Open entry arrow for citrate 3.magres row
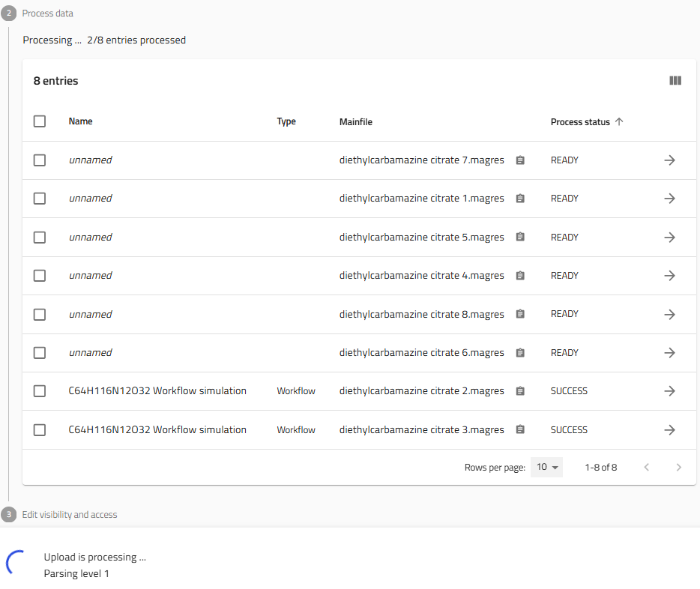The height and width of the screenshot is (589, 700). click(x=669, y=429)
